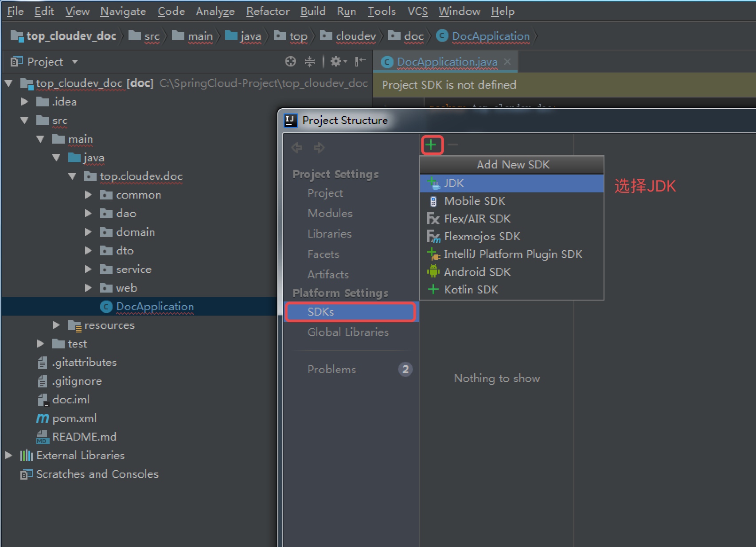Click the green plus Add New SDK button
Viewport: 756px width, 547px height.
tap(431, 145)
